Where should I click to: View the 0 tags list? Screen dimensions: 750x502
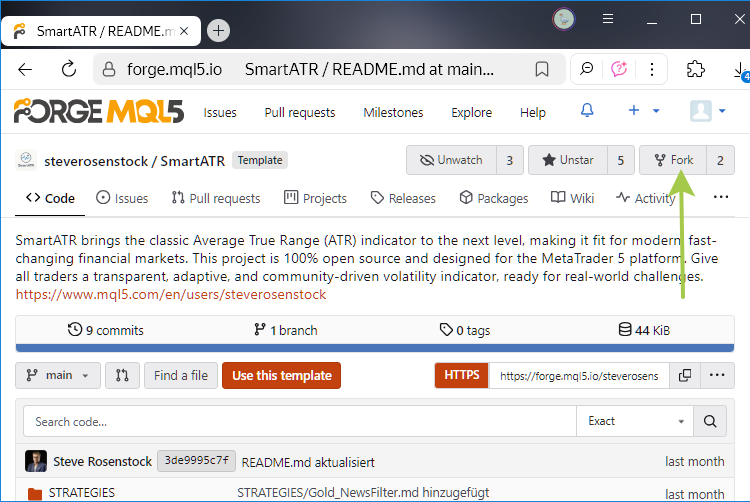[465, 330]
